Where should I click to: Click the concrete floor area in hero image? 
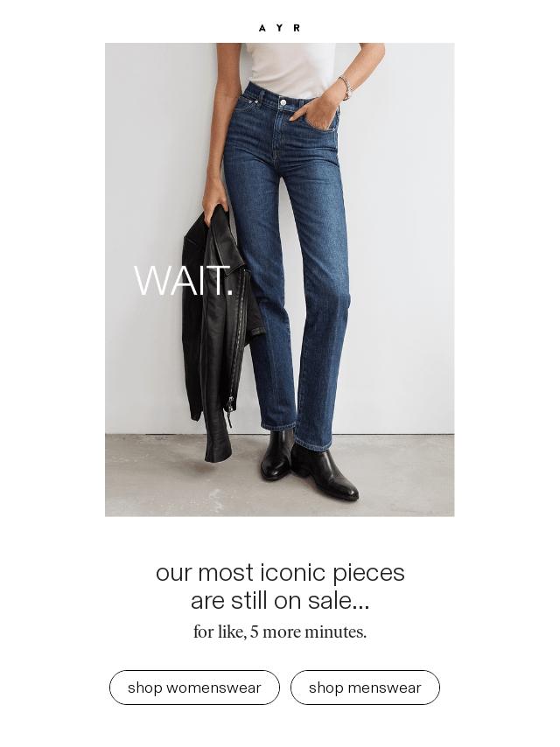(x=280, y=476)
